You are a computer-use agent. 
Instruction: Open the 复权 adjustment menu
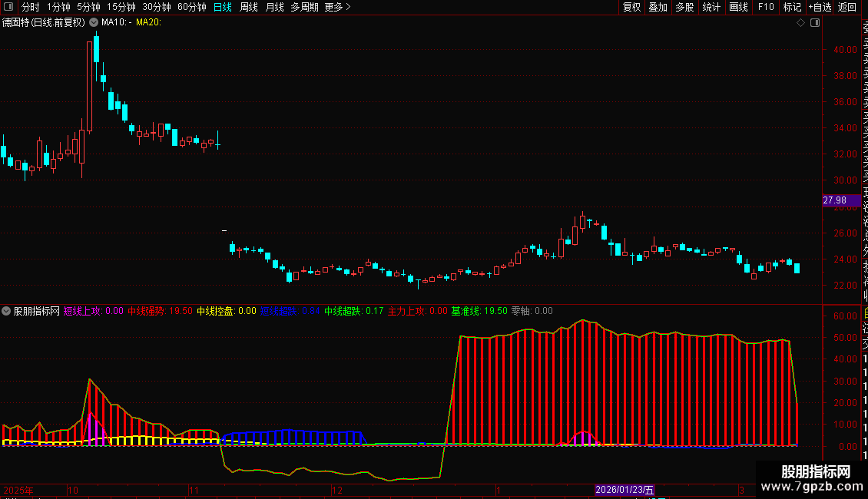coord(631,7)
